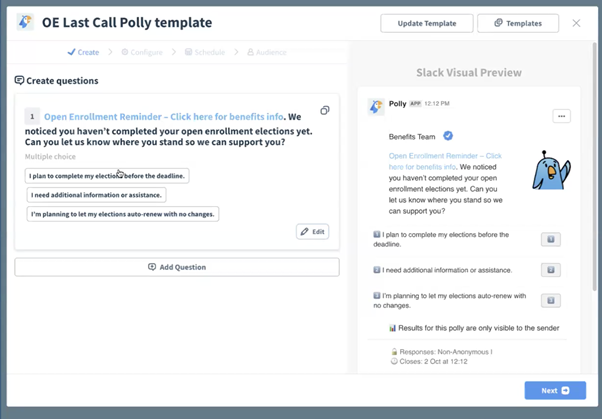
Task: Click Polly app avatar in Slack preview
Action: [376, 107]
